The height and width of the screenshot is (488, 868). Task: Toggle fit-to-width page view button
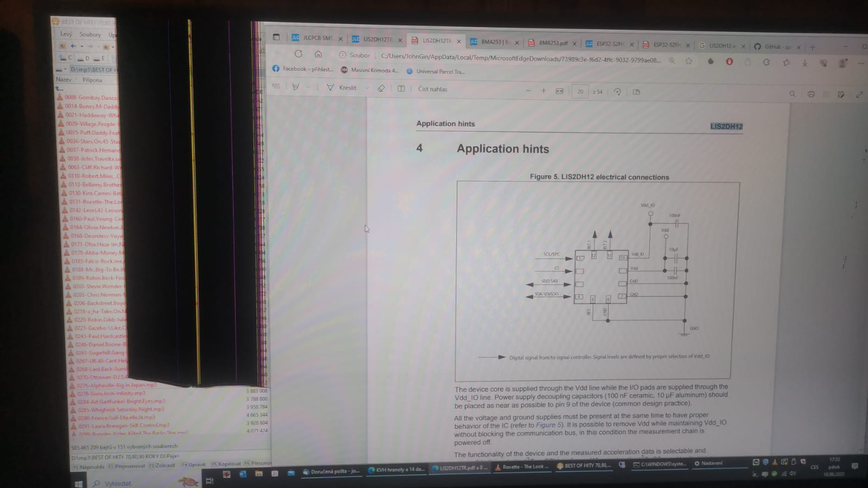(559, 91)
